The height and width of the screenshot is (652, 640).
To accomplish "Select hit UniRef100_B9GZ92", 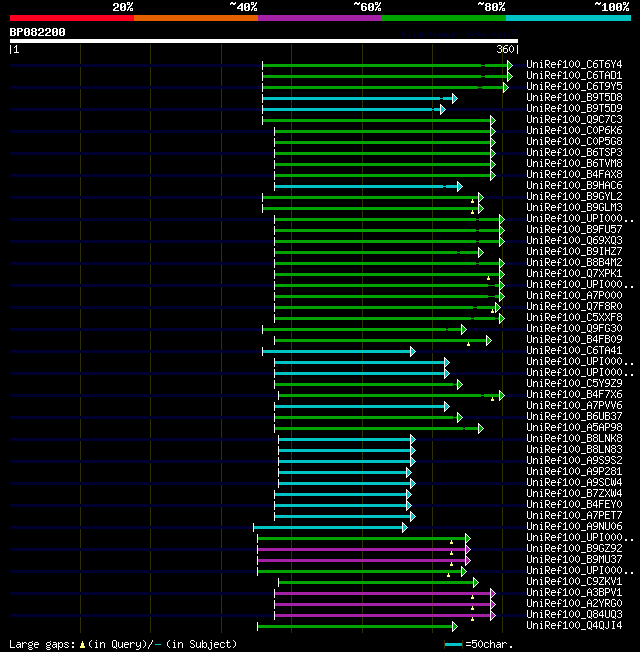I will click(574, 548).
